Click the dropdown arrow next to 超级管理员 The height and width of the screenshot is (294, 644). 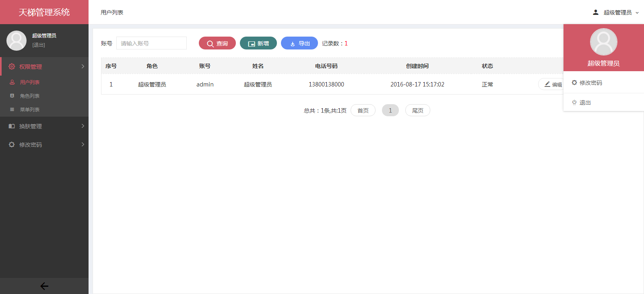tap(637, 13)
